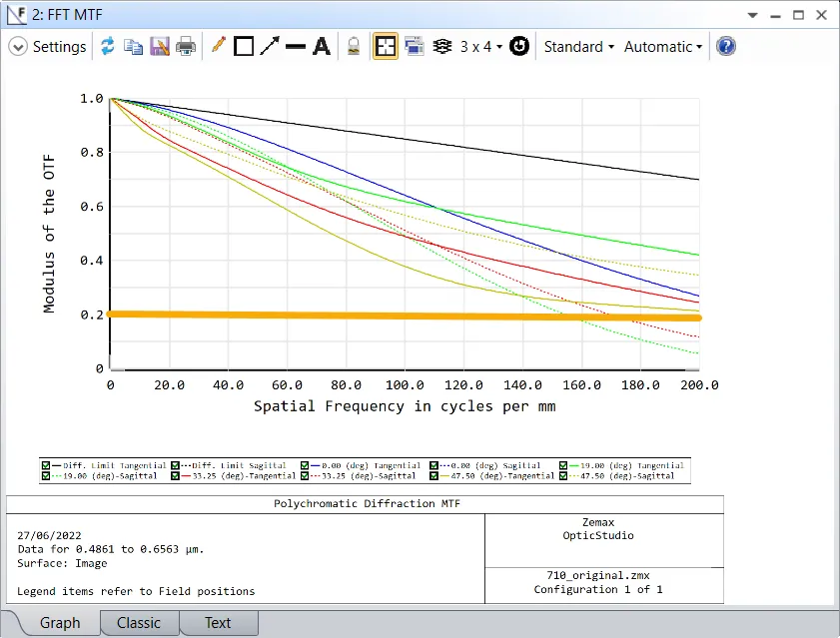Click the copy window icon
Screen dimensions: 840x638
point(133,47)
